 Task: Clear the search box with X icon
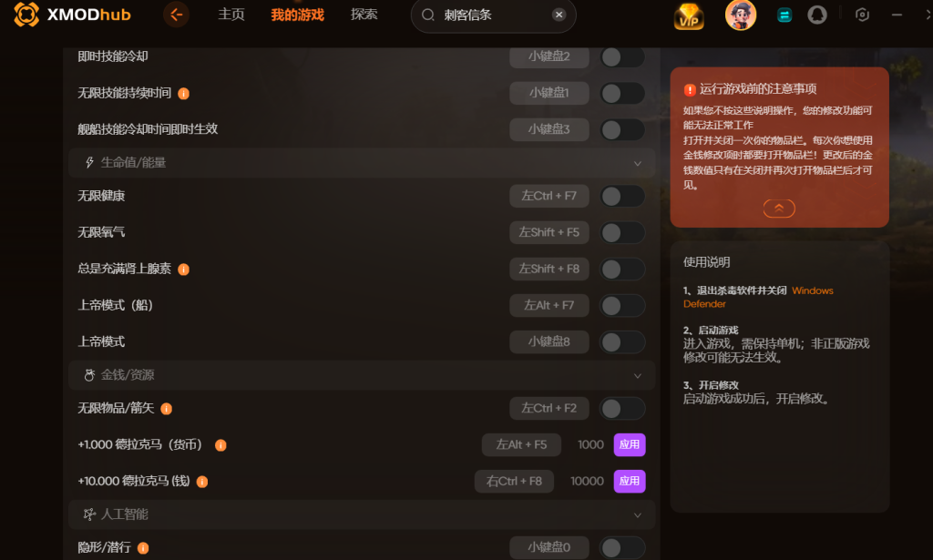(559, 15)
